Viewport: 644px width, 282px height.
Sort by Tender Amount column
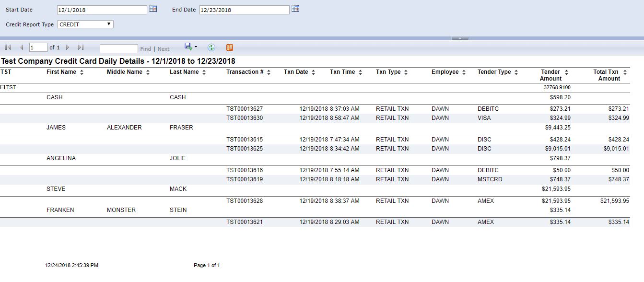[566, 72]
